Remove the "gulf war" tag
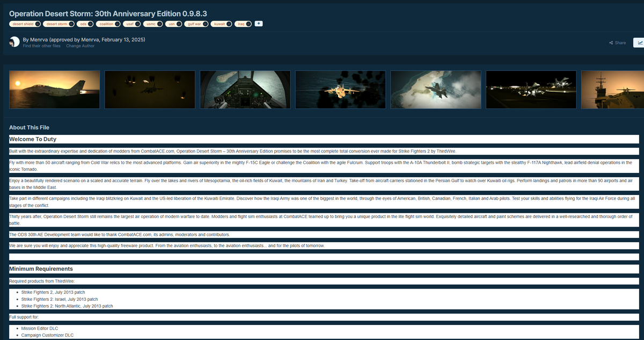Image resolution: width=644 pixels, height=340 pixels. [x=204, y=24]
